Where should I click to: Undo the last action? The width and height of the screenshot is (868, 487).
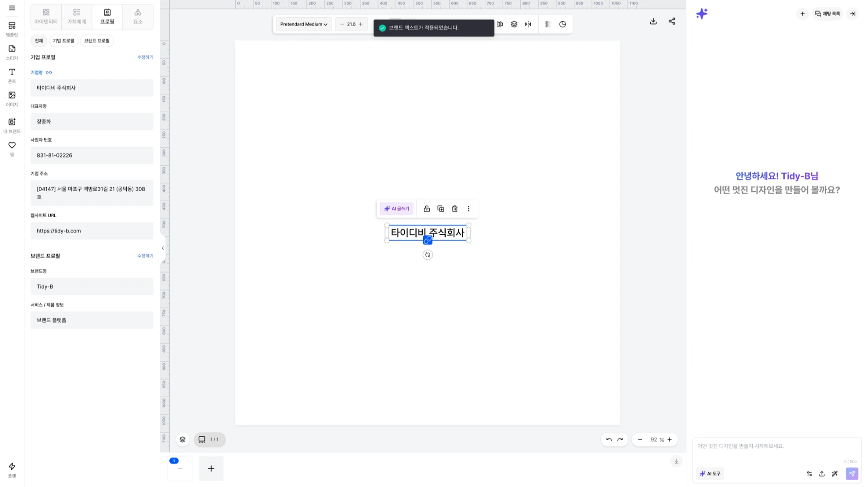[609, 440]
